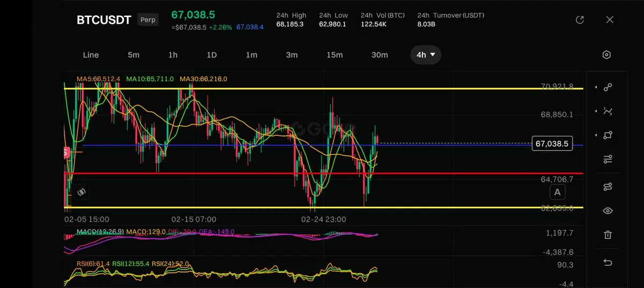Viewport: 644px width, 288px height.
Task: Click the BTCUSDT pair name
Action: [x=104, y=20]
